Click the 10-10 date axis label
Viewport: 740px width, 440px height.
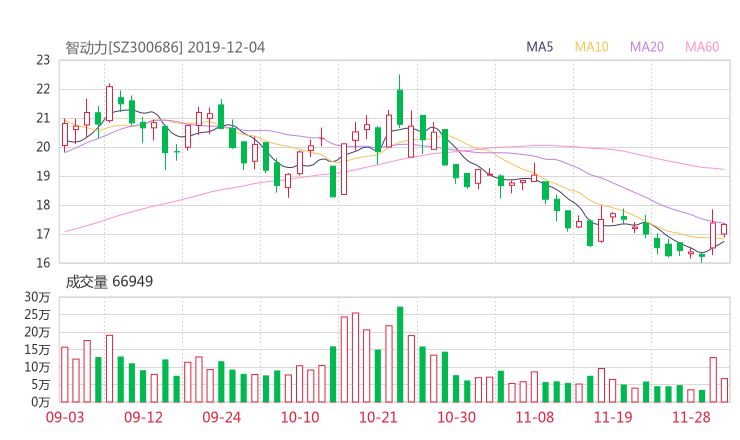[x=300, y=417]
